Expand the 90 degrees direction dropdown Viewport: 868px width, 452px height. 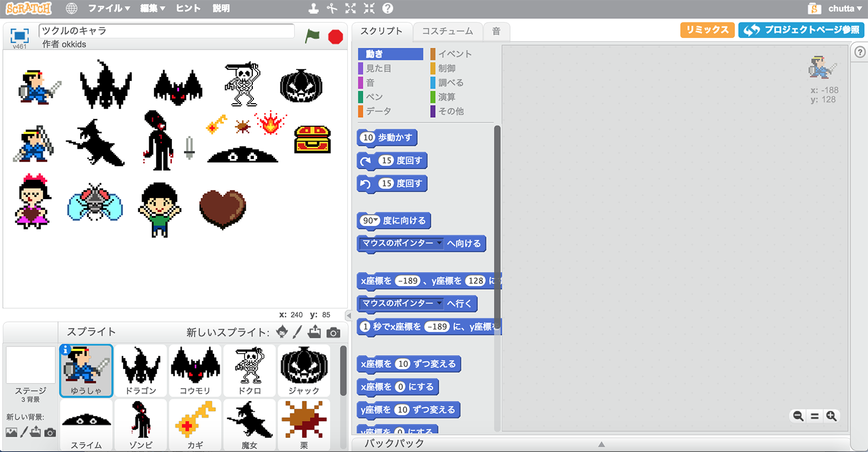pos(376,220)
